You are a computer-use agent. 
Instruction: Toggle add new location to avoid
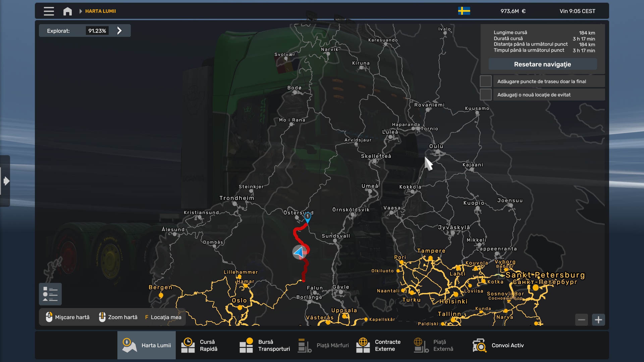point(486,95)
